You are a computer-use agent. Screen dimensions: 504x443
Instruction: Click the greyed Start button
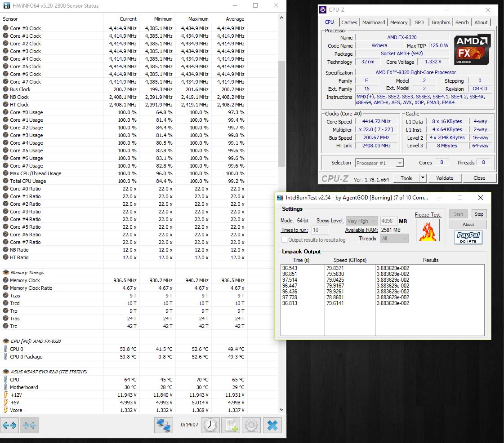point(458,214)
